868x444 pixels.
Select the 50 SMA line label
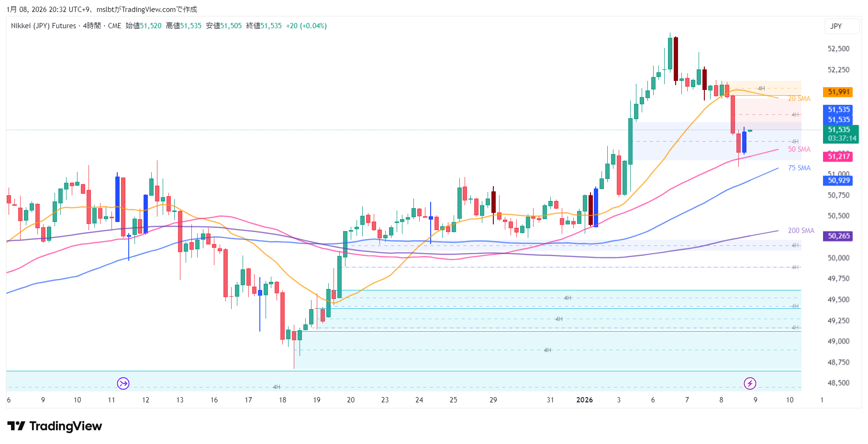(x=799, y=149)
